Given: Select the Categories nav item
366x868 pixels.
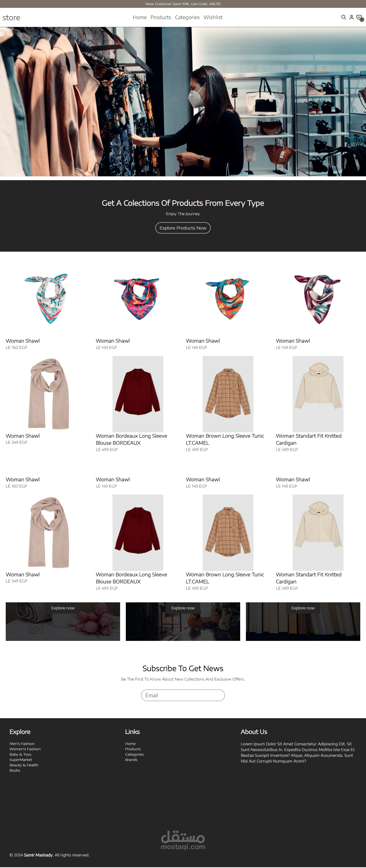Looking at the screenshot, I should tap(187, 17).
